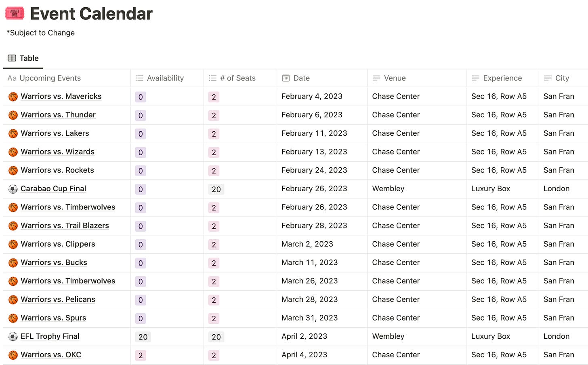Select the date April 2, 2023
Viewport: 588px width, 365px height.
(304, 336)
